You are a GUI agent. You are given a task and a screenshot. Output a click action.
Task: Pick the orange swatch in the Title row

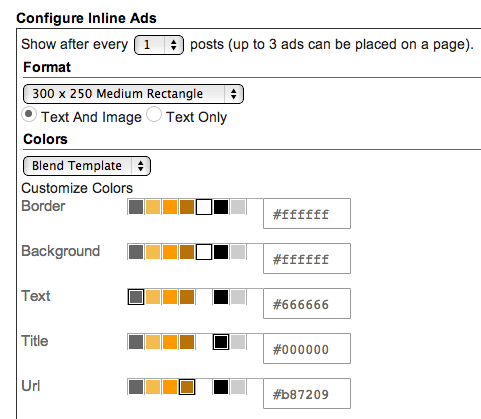pos(170,342)
